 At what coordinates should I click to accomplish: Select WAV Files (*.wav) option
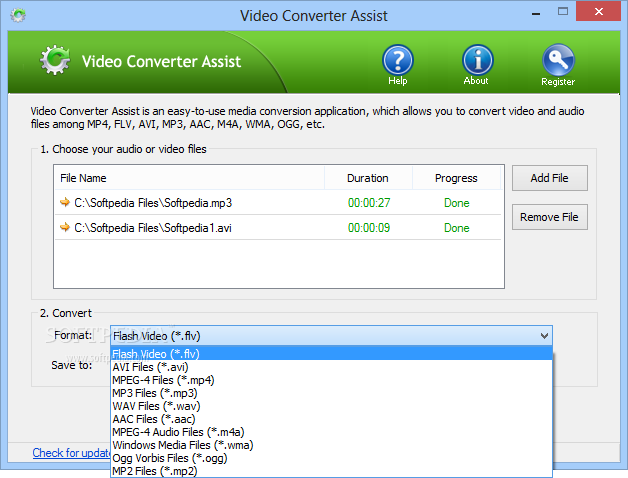[331, 406]
